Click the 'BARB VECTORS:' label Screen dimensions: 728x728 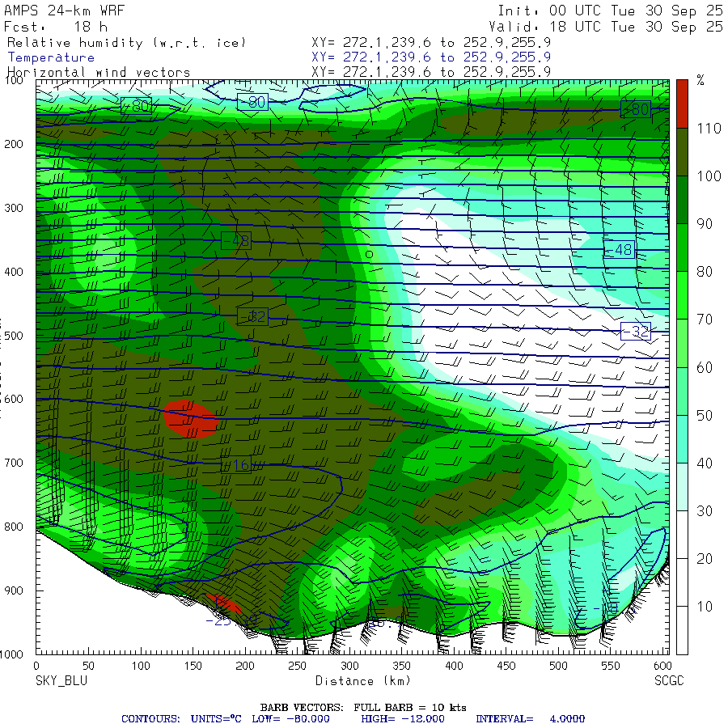(302, 708)
